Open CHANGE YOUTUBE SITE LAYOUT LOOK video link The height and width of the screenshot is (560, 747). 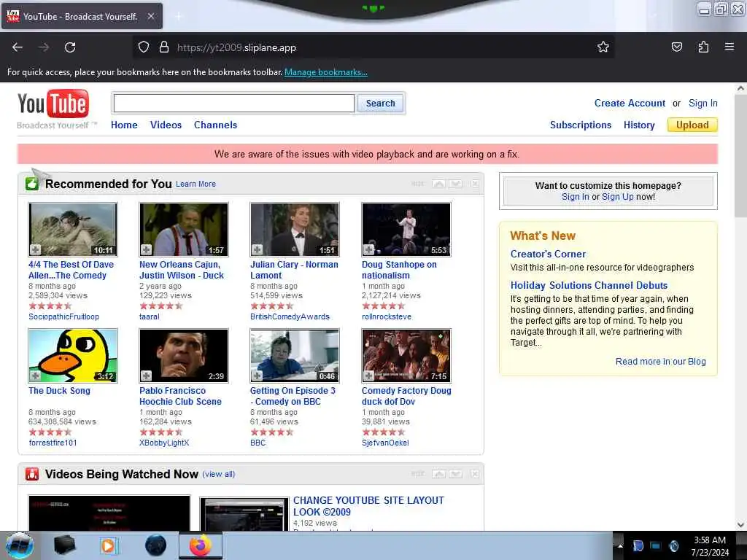point(368,506)
